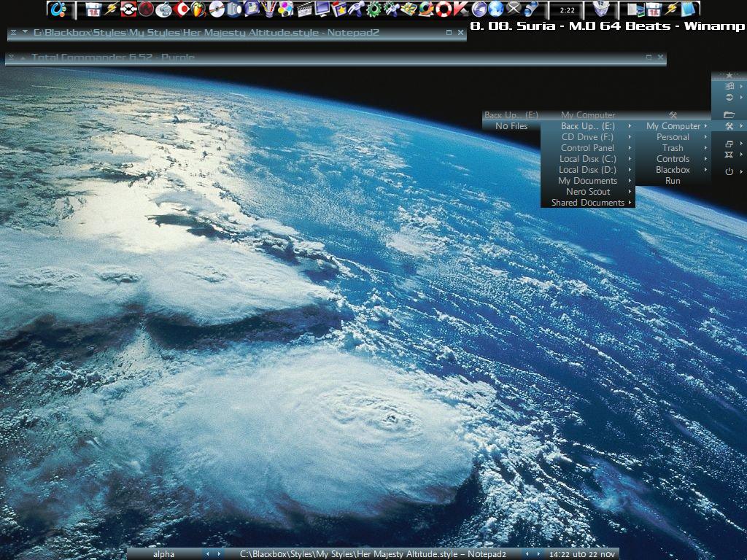Viewport: 747px width, 560px height.
Task: Click the star icon atop the side menu
Action: (x=729, y=75)
